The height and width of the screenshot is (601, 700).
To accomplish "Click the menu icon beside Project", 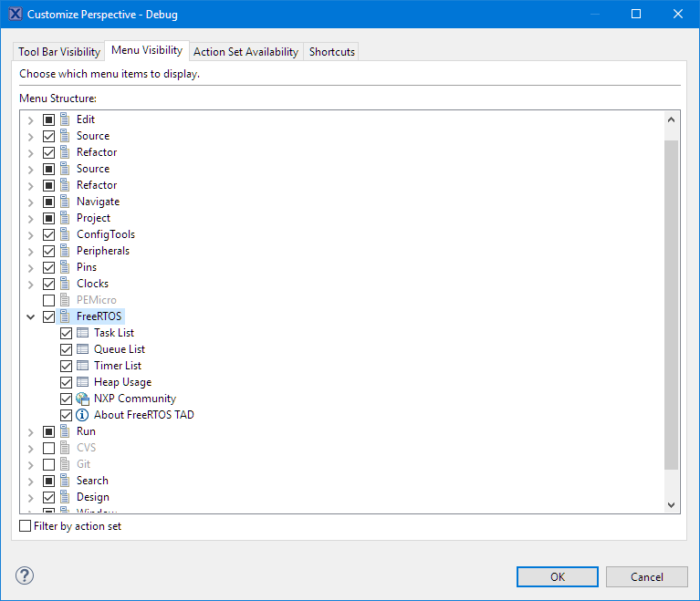I will [x=65, y=218].
